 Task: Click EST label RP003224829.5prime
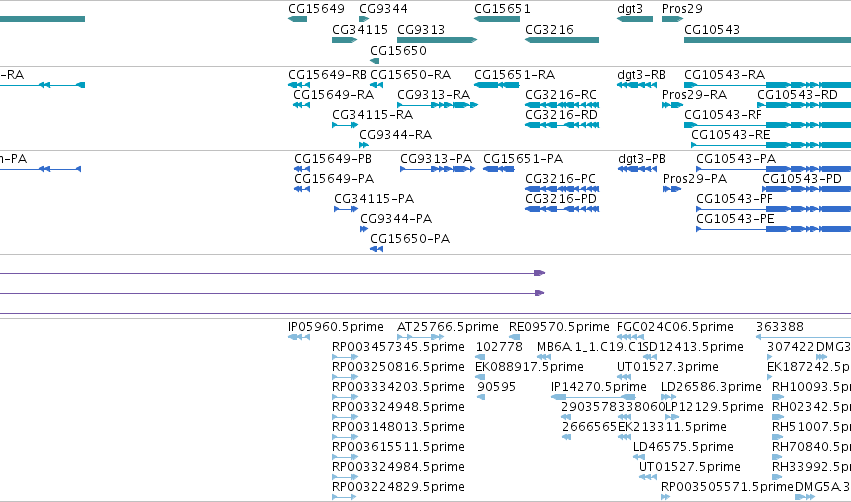pyautogui.click(x=398, y=488)
